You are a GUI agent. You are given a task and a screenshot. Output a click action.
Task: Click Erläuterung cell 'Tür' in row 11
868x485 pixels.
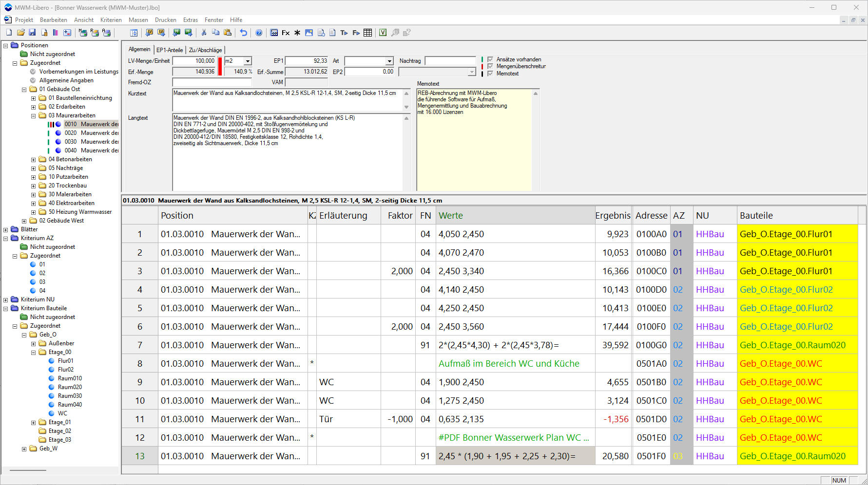point(348,419)
